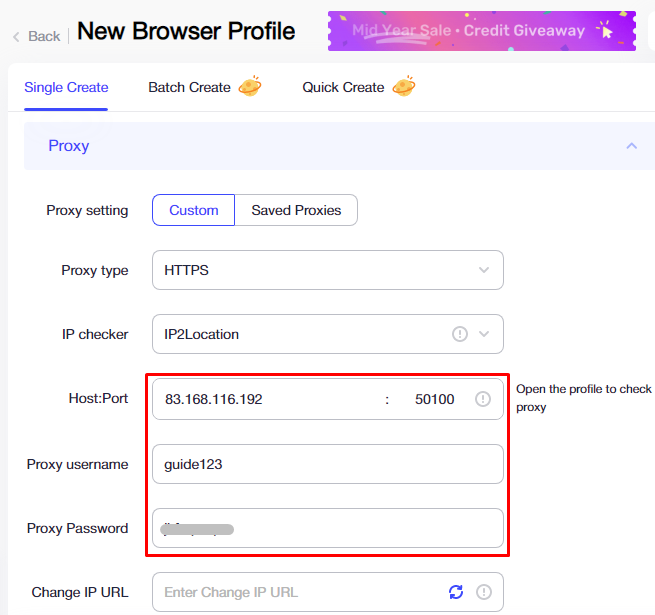
Task: Click the cursor icon on sale banner
Action: click(605, 30)
